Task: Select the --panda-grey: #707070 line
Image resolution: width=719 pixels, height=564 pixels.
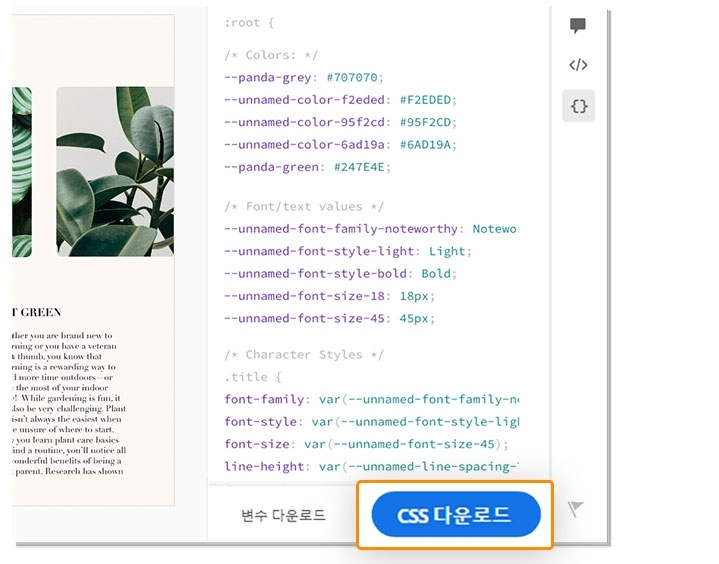Action: (304, 77)
